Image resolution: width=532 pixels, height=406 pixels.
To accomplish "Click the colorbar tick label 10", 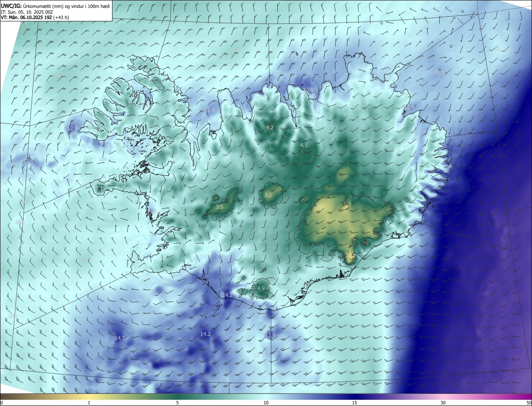I will (x=266, y=403).
